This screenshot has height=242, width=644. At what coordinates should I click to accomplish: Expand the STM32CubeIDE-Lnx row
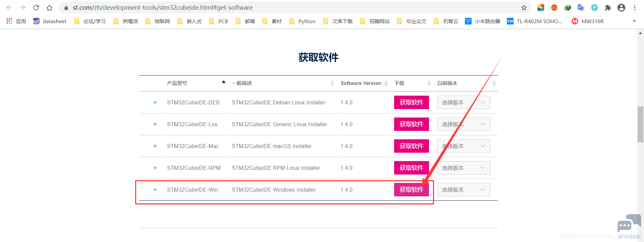(x=155, y=124)
